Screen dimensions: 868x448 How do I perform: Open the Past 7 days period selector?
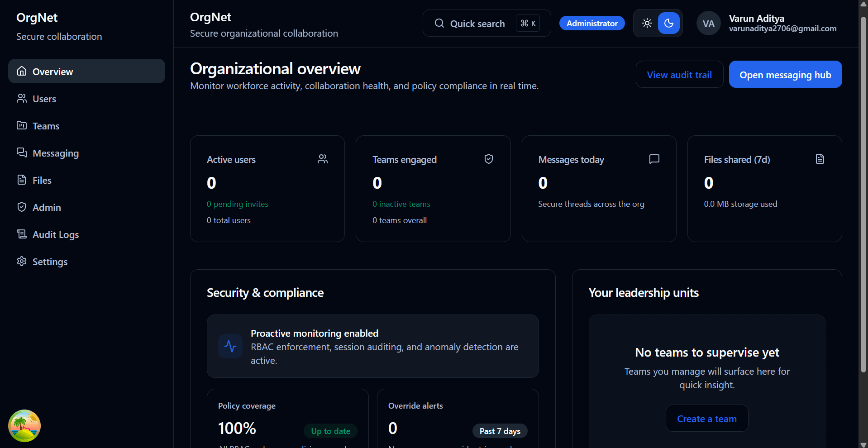click(x=500, y=431)
